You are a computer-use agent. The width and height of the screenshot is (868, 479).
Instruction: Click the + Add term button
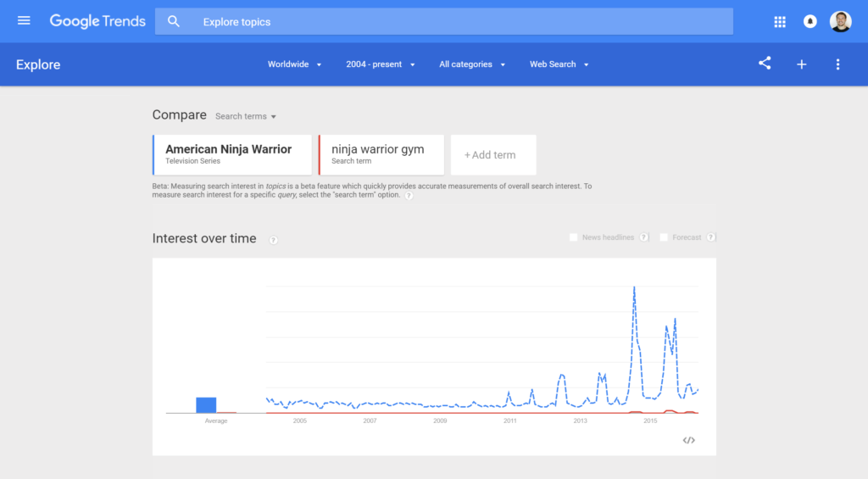pos(493,154)
